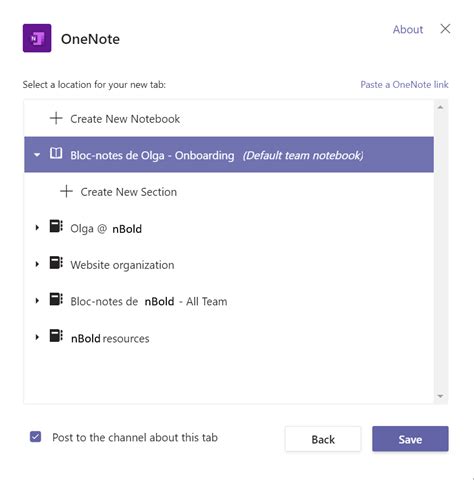The height and width of the screenshot is (480, 474).
Task: Select the Website organization notebook entry
Action: click(x=229, y=265)
